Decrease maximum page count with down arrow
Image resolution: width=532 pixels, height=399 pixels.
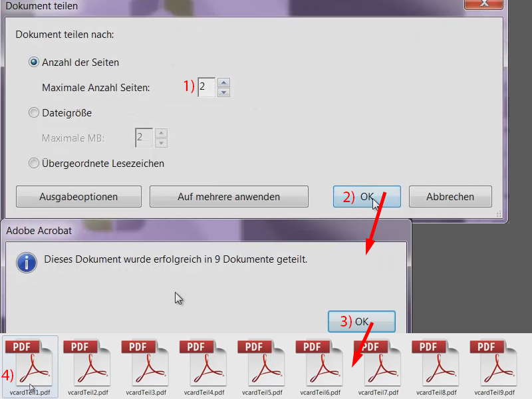(x=224, y=92)
